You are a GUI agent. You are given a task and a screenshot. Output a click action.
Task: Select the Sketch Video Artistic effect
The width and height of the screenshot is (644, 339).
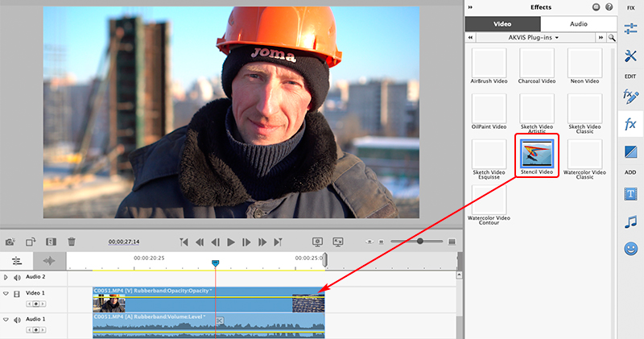point(537,113)
